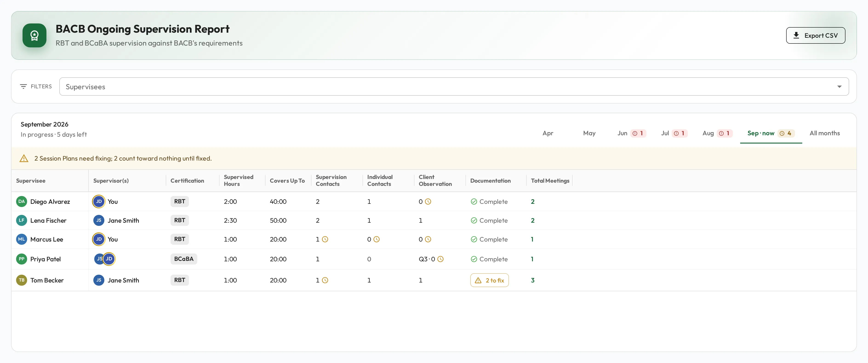
Task: Click Diego Alvarez's DA avatar
Action: [x=22, y=202]
